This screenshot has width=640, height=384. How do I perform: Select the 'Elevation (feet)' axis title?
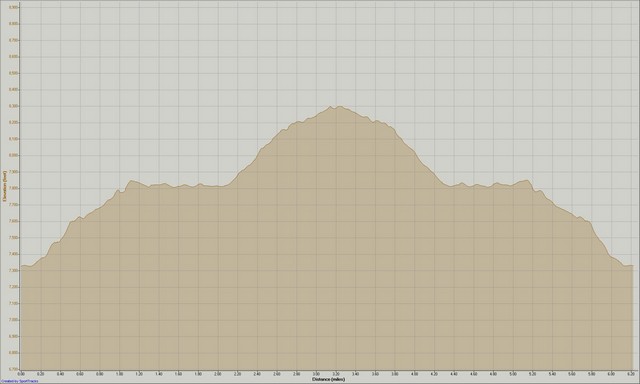4,186
